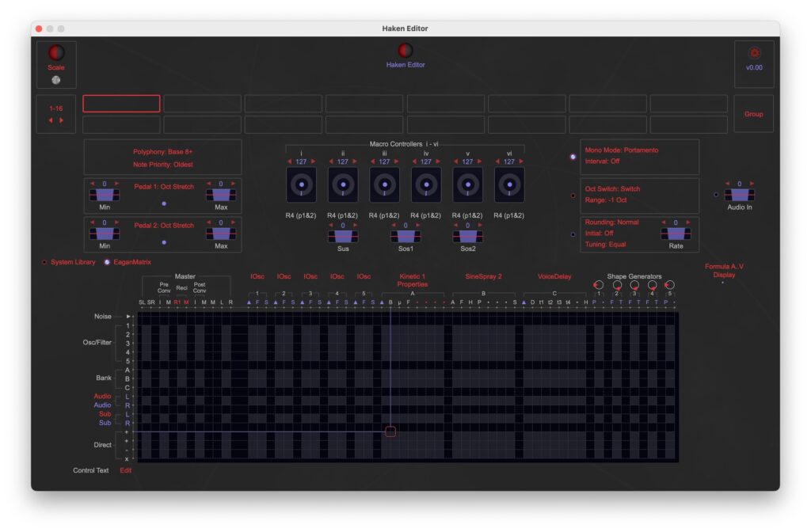
Task: Click the small gray knob below Scale
Action: [x=56, y=80]
